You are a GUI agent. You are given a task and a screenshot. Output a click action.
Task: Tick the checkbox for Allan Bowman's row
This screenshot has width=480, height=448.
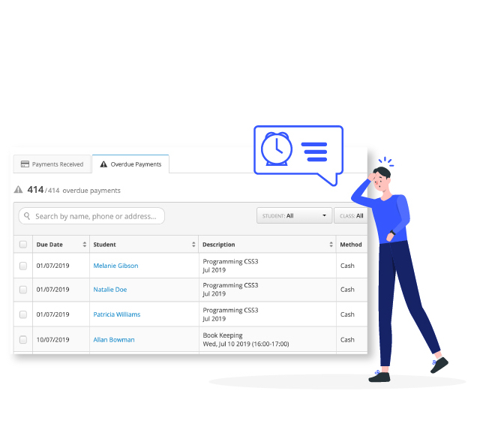(23, 339)
